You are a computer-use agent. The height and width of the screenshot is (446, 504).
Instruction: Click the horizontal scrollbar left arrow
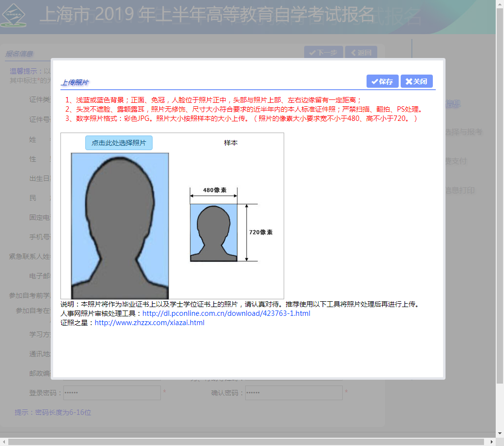4,442
